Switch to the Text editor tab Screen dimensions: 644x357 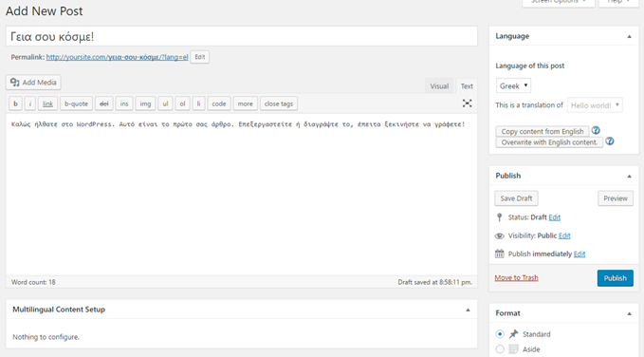tap(467, 86)
